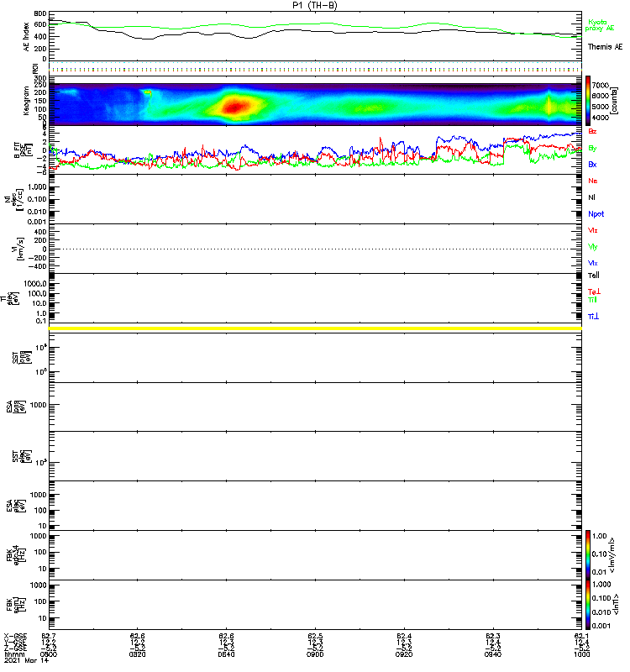This screenshot has height=672, width=630.
Task: Click the 0820 time tick label
Action: click(x=137, y=655)
